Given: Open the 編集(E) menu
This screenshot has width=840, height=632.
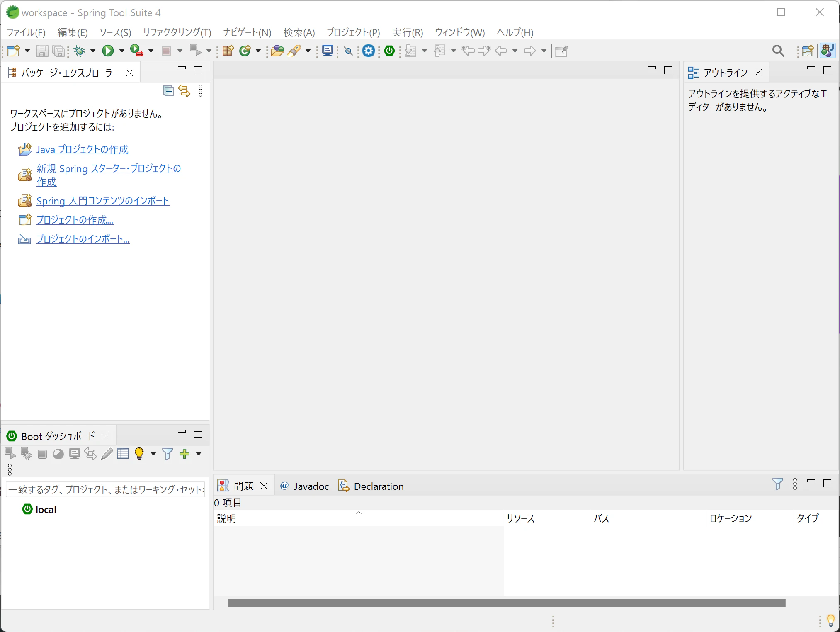Looking at the screenshot, I should (73, 32).
